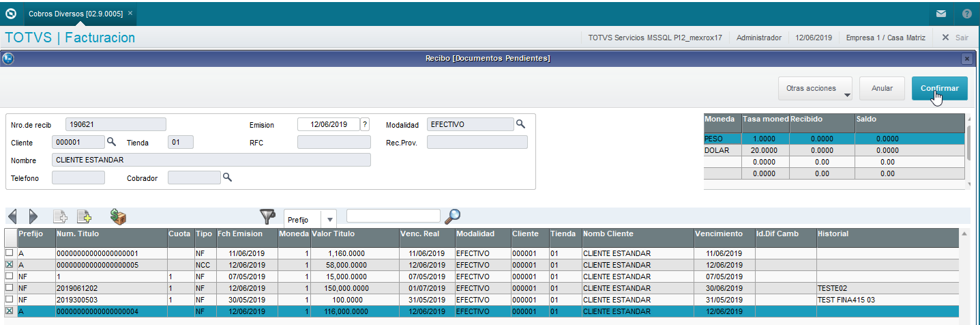
Task: Uncheck the highlighted row 0000...0004 checkbox
Action: point(9,311)
